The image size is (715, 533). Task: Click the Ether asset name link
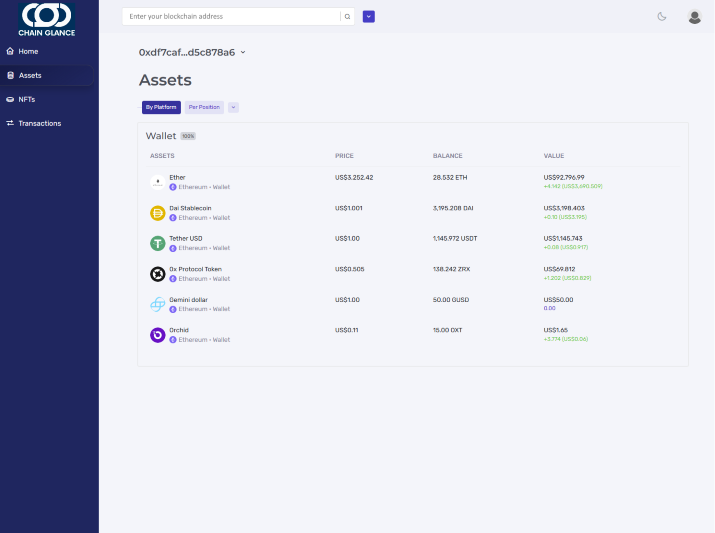point(177,177)
